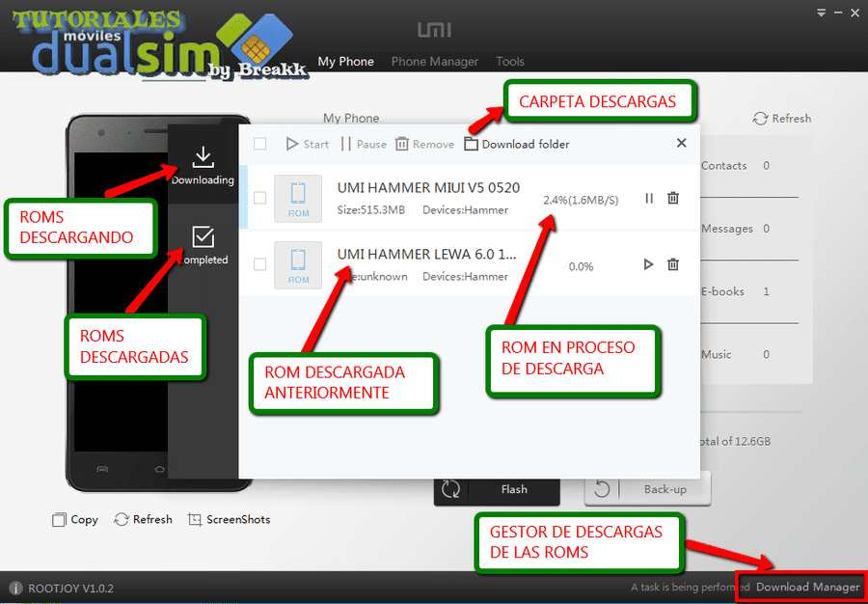Click Size:515.3MB label

click(371, 210)
